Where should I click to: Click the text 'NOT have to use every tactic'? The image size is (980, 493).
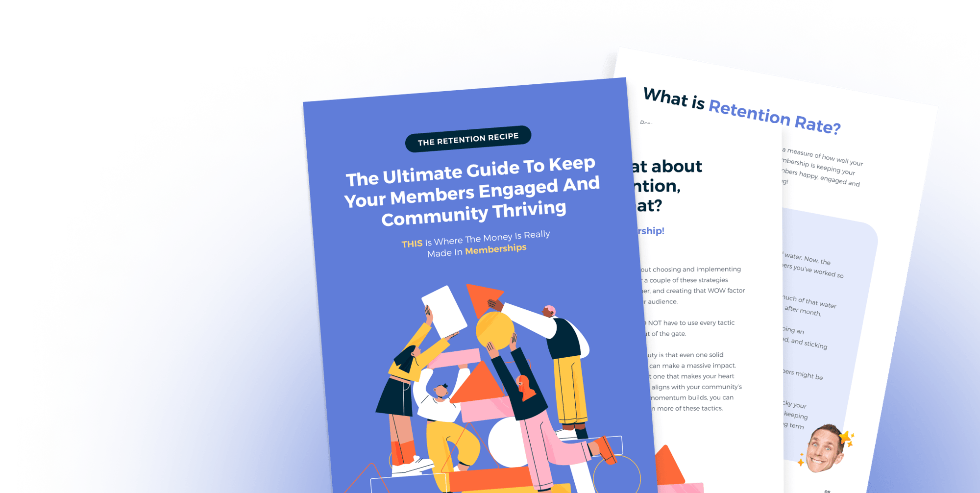click(x=691, y=323)
